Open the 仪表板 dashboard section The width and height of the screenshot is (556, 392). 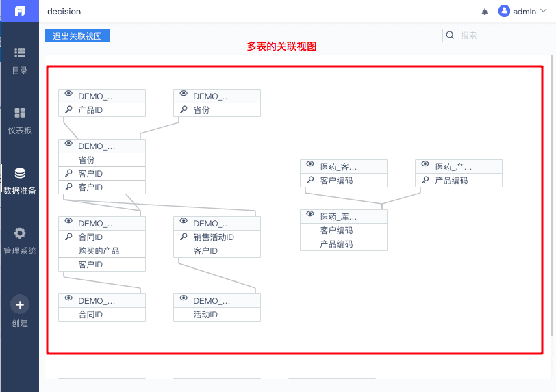click(x=19, y=120)
